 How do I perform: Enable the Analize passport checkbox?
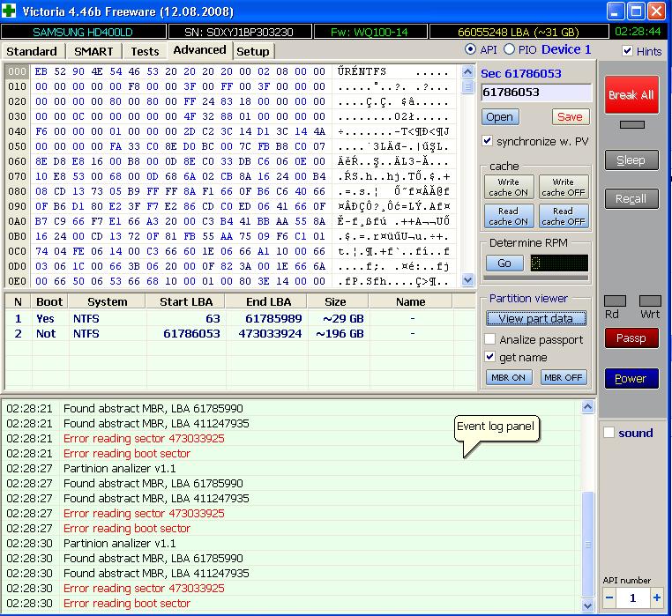(490, 338)
